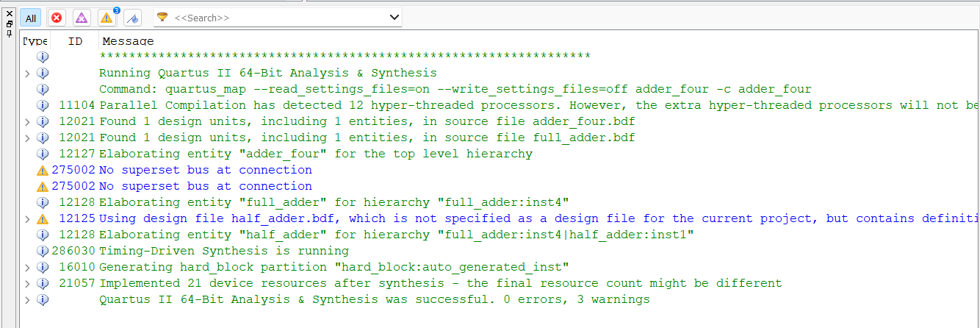Click the info icon for half_adder:inst1 elaboration row

coord(43,235)
